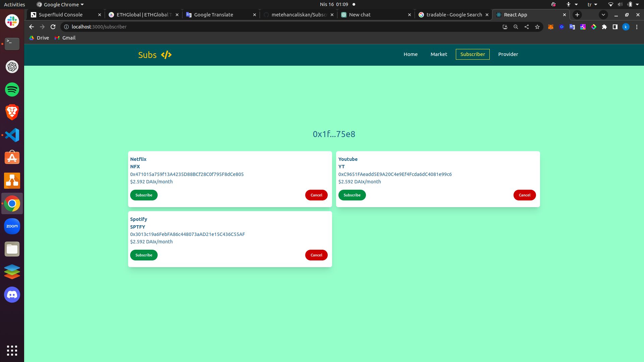
Task: Open the orange diagram app in dock
Action: coord(12,181)
